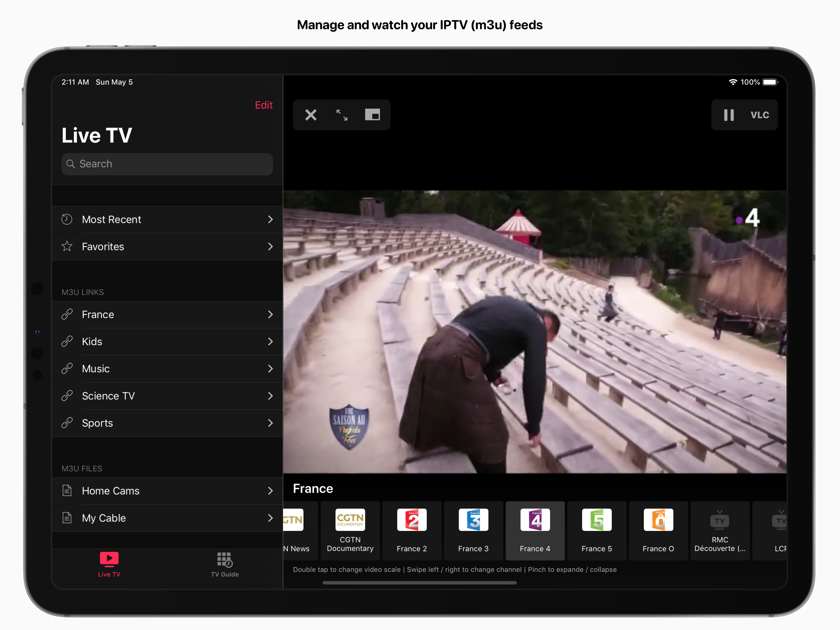
Task: Expand video to fullscreen with arrows icon
Action: coord(342,115)
